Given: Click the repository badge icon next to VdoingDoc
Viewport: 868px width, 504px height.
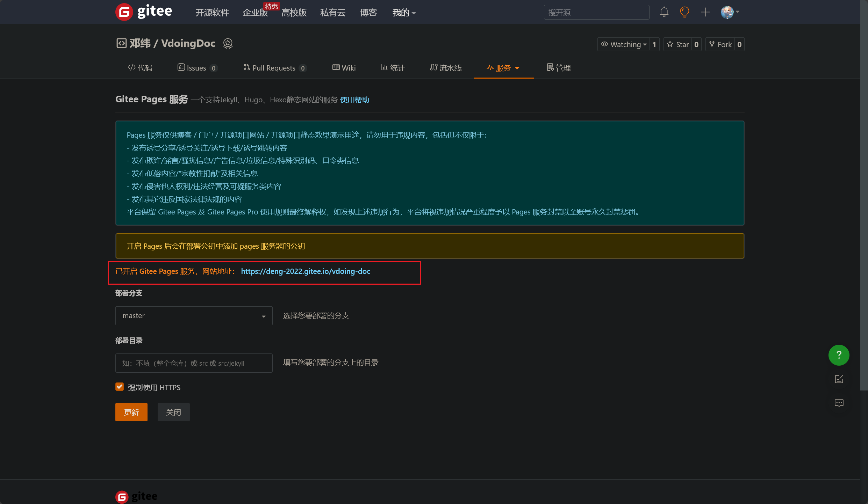Looking at the screenshot, I should [x=228, y=43].
